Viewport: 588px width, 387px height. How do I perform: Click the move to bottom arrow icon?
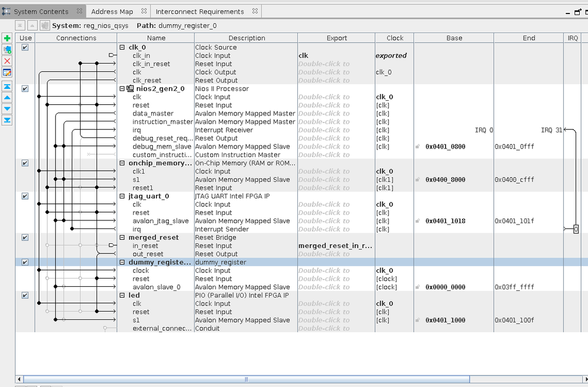[7, 120]
